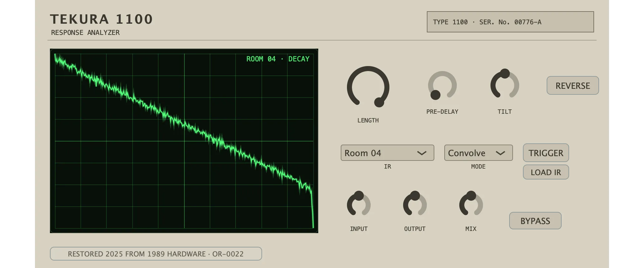The image size is (644, 268).
Task: Click the MODE label text
Action: click(x=478, y=166)
